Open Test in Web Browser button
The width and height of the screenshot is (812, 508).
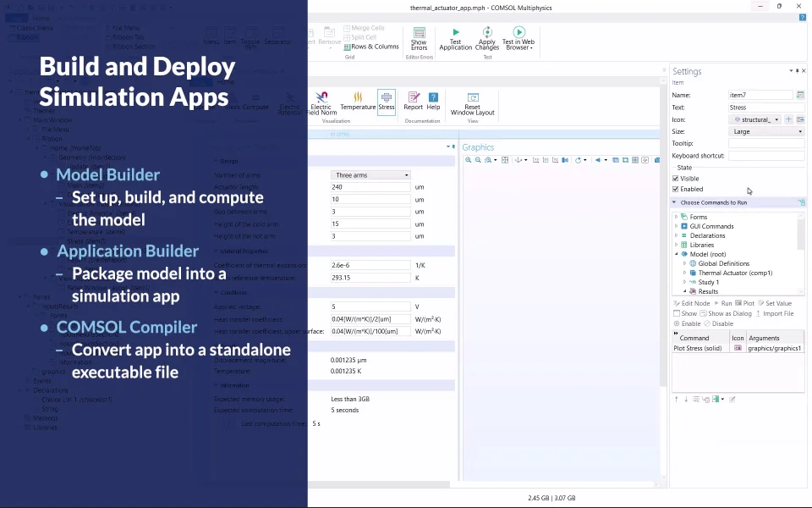pyautogui.click(x=518, y=39)
